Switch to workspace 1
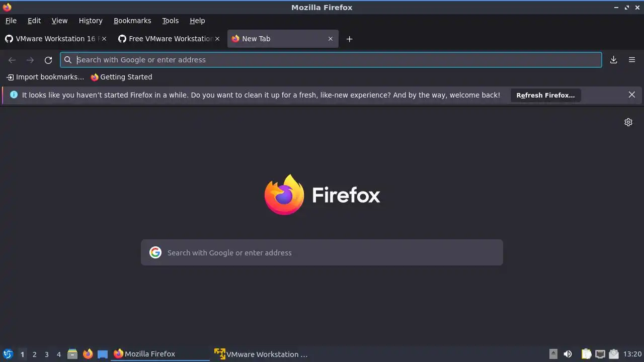 click(22, 354)
